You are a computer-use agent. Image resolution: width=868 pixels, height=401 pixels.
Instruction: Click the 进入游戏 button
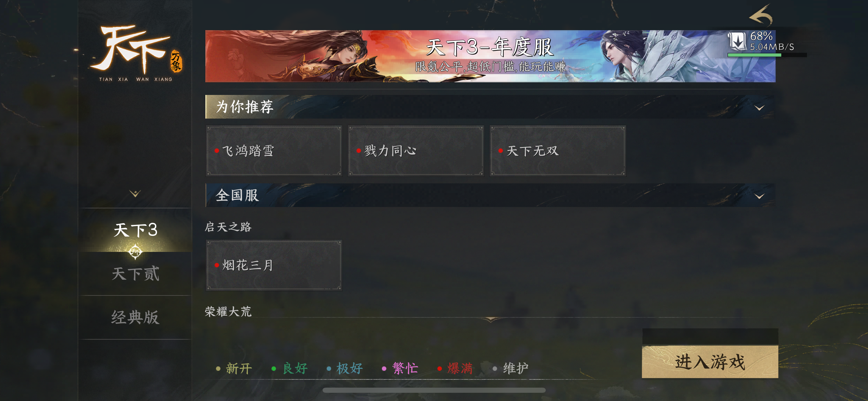(x=710, y=362)
